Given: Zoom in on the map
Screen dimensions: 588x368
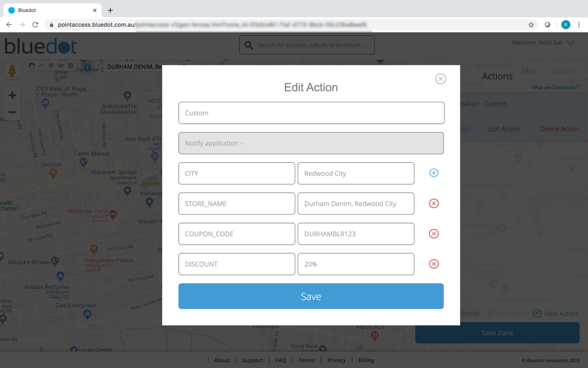Looking at the screenshot, I should [12, 95].
